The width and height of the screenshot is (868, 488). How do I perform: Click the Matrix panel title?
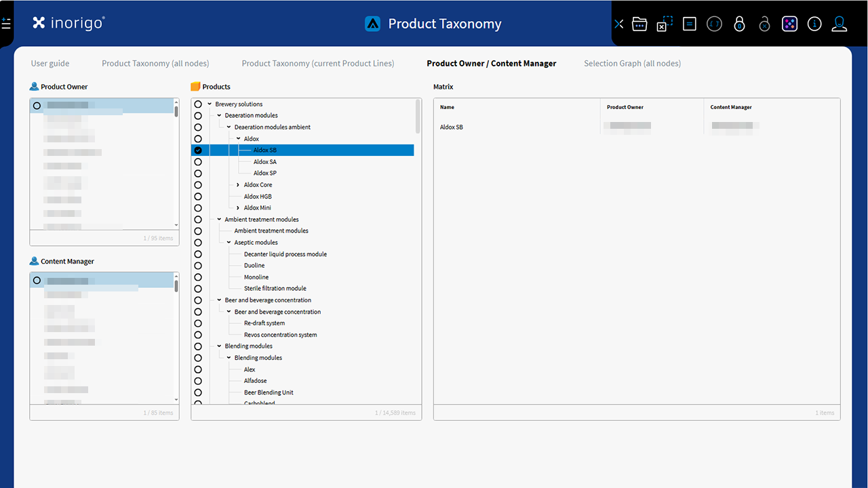[443, 87]
